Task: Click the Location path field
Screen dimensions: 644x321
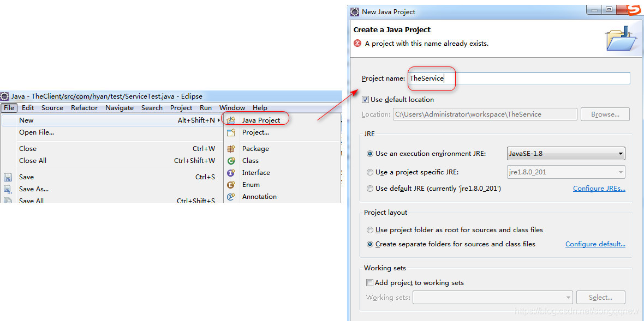Action: (x=485, y=114)
